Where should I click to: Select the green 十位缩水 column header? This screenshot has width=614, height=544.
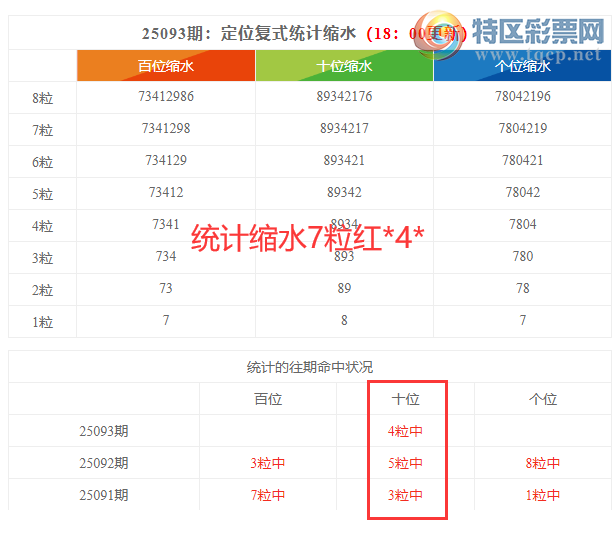[x=344, y=66]
